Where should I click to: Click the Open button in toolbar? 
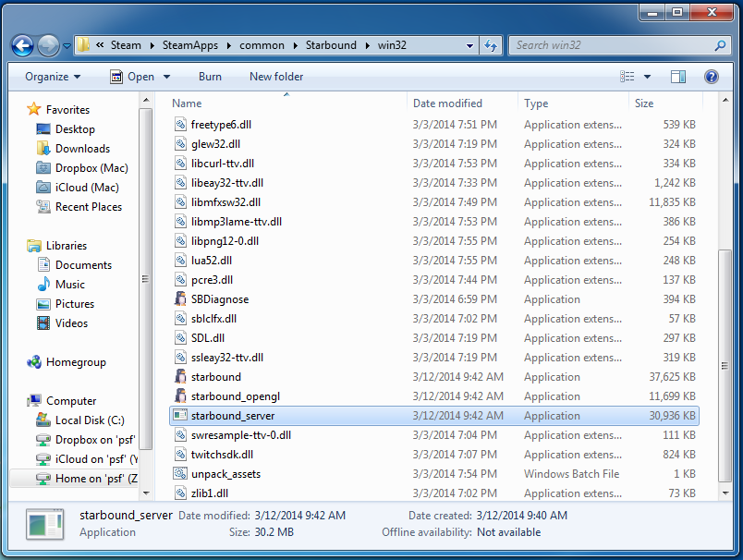(x=132, y=77)
